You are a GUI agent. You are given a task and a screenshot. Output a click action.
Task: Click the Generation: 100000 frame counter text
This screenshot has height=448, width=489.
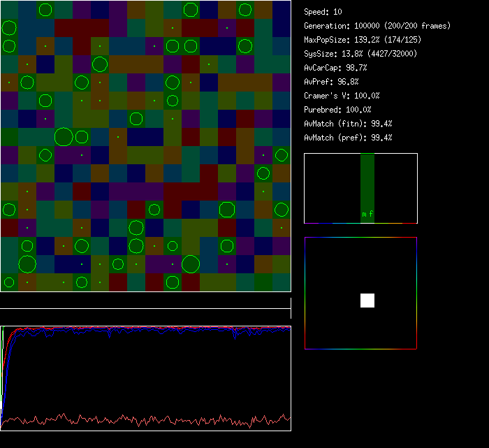pyautogui.click(x=377, y=26)
